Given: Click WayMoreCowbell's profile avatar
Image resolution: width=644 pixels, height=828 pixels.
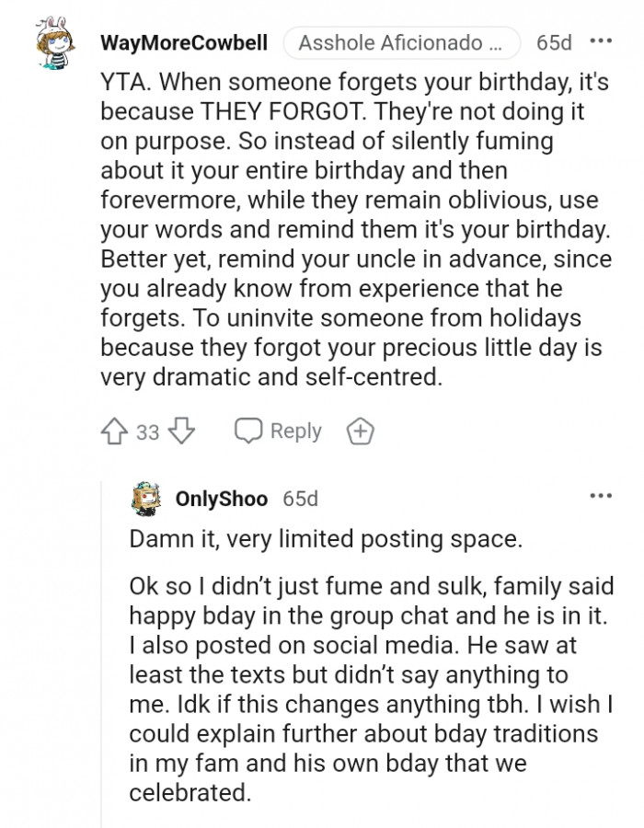Looking at the screenshot, I should tap(52, 42).
